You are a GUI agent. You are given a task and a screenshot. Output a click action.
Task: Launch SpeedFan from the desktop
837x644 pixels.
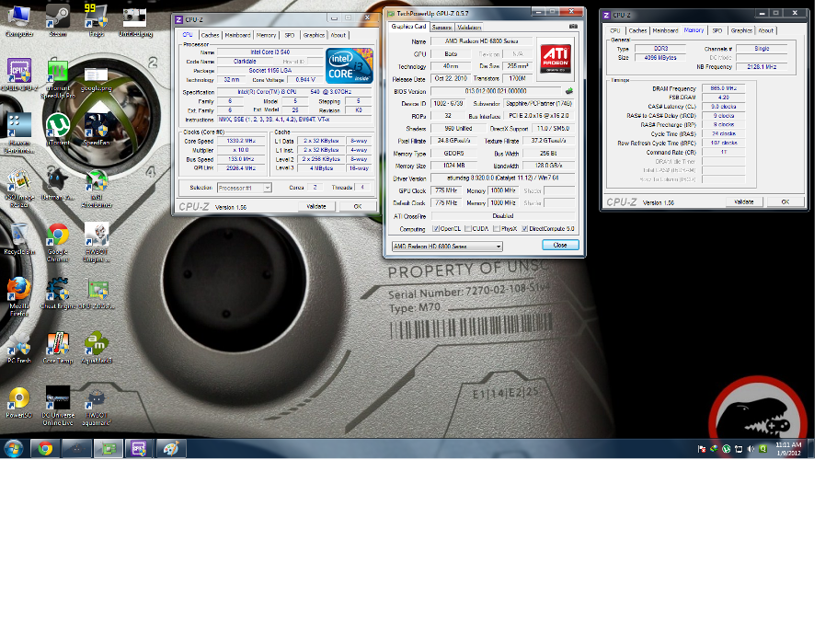pyautogui.click(x=96, y=130)
